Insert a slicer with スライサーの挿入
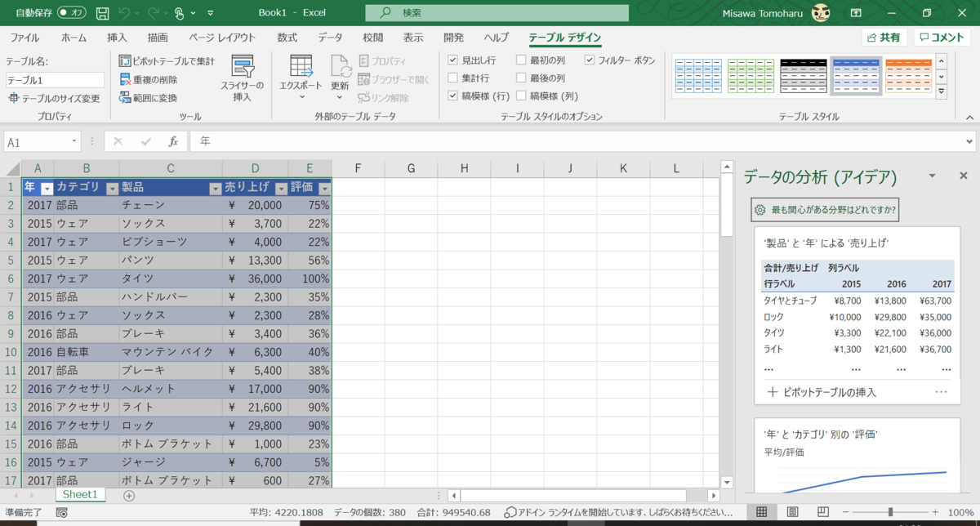 pos(243,79)
